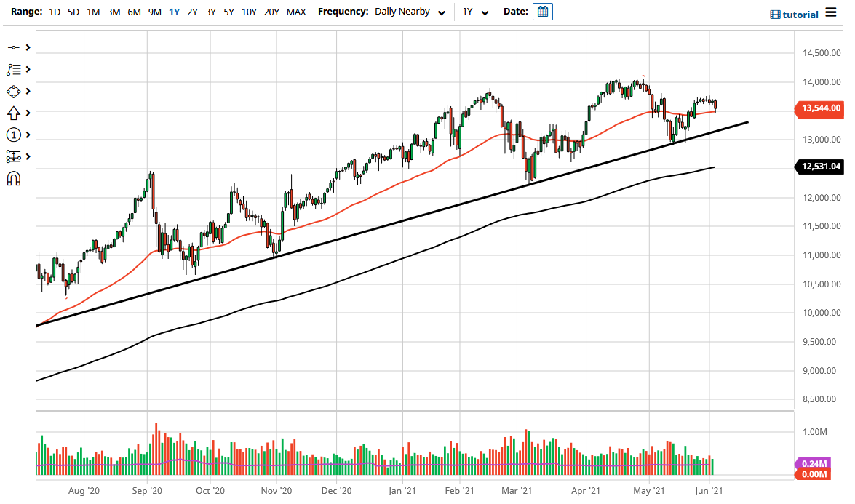
Task: Click the 1D range button
Action: (x=54, y=12)
